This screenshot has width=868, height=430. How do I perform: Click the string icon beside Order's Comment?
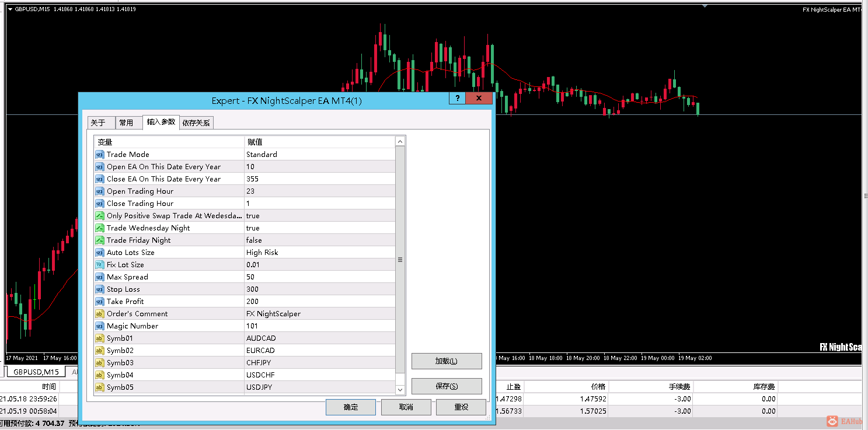[x=100, y=314]
